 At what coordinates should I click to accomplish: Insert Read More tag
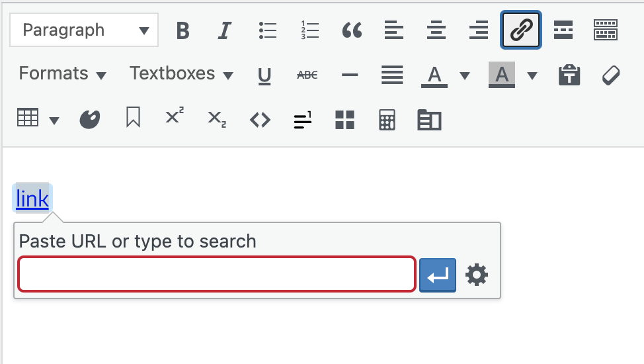click(563, 30)
